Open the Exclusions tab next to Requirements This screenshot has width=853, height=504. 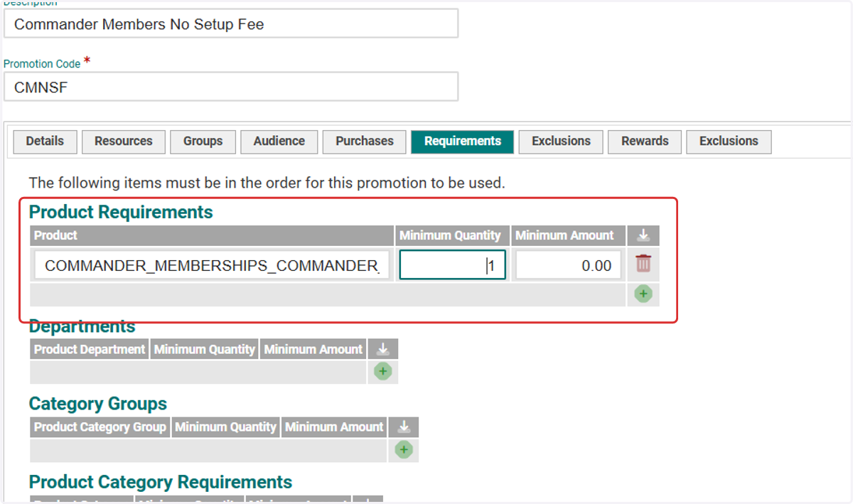(561, 141)
